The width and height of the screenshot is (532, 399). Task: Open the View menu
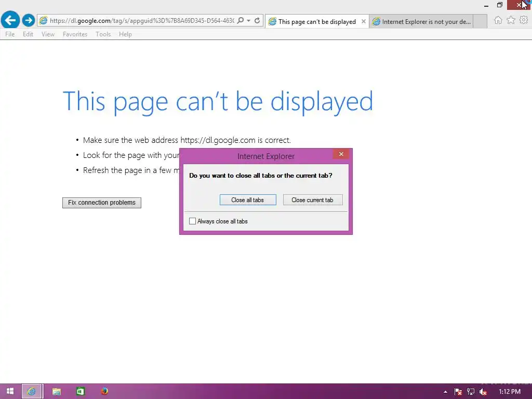(48, 34)
